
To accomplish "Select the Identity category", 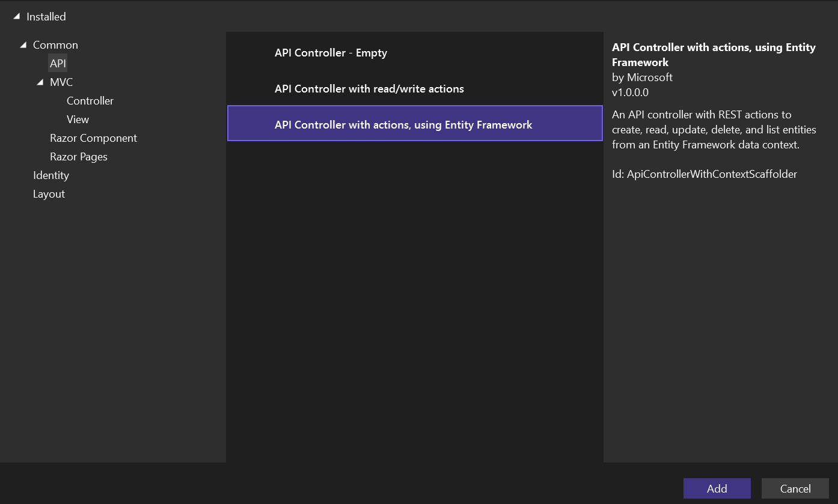I will 51,175.
